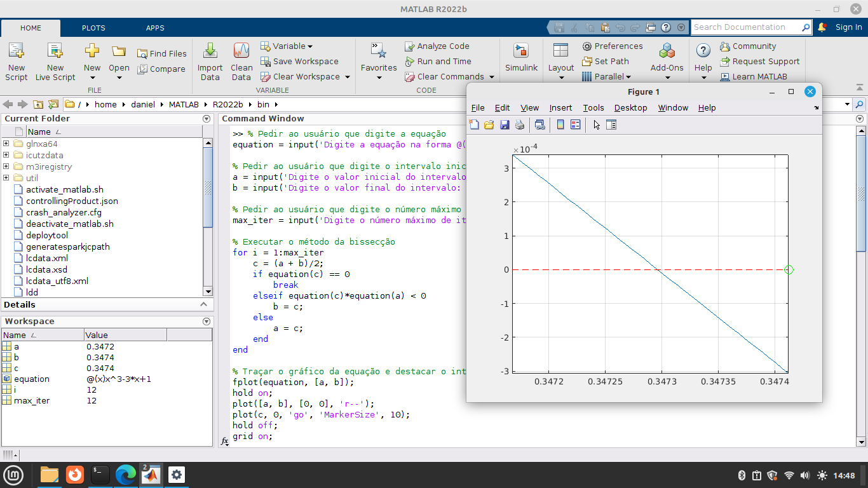Expand the util folder node

(x=6, y=178)
